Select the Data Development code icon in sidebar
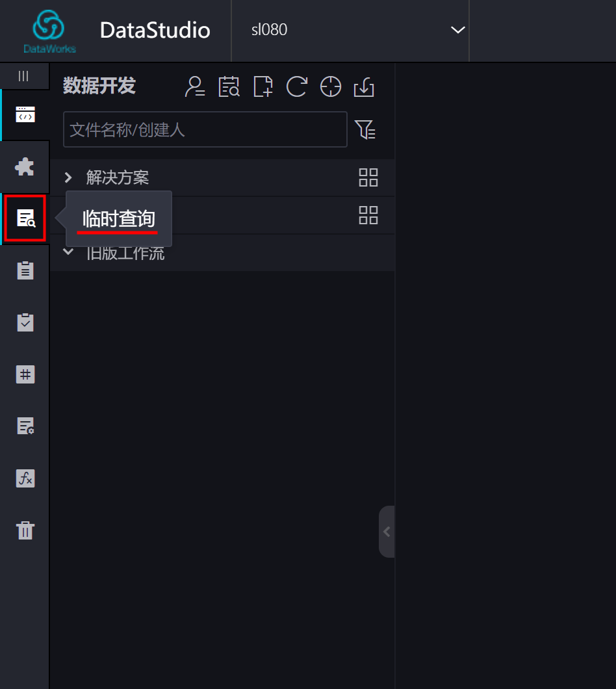This screenshot has width=616, height=689. click(25, 114)
